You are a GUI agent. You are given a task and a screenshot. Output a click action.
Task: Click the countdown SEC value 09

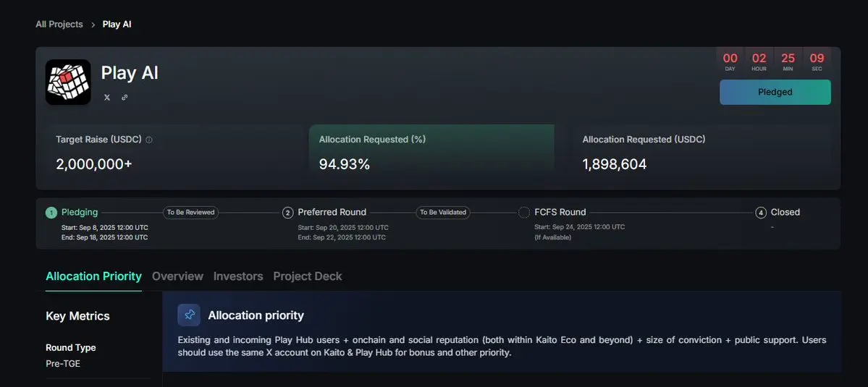pyautogui.click(x=817, y=58)
